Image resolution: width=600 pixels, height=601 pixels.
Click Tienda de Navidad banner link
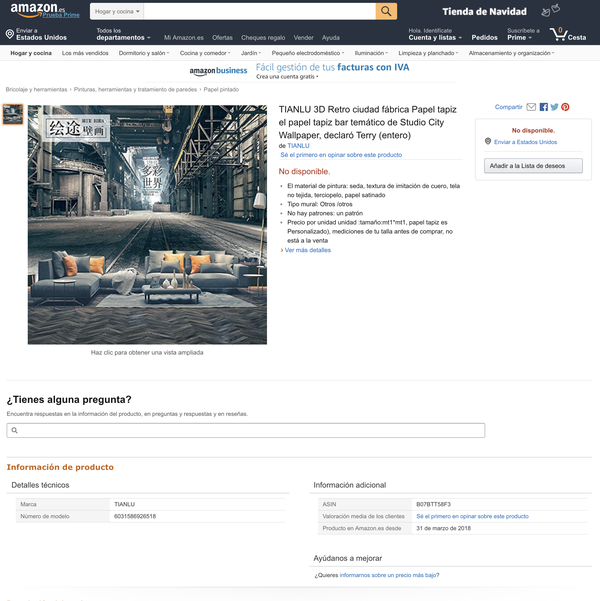[x=484, y=11]
